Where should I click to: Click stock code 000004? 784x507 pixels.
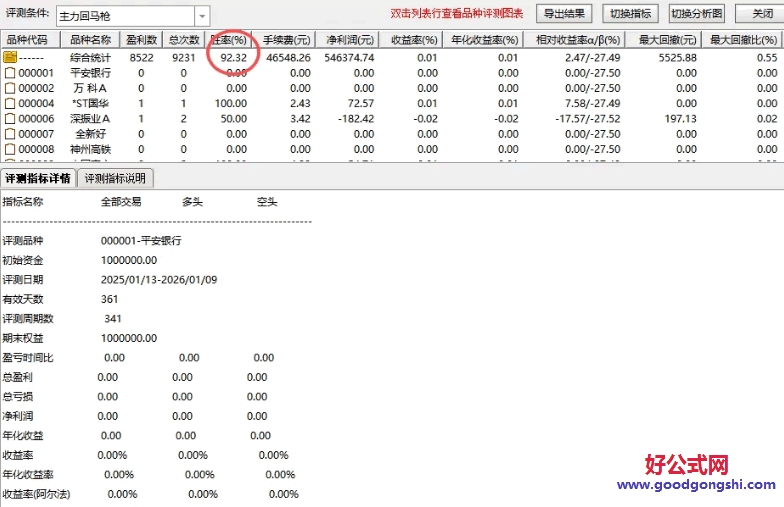36,104
